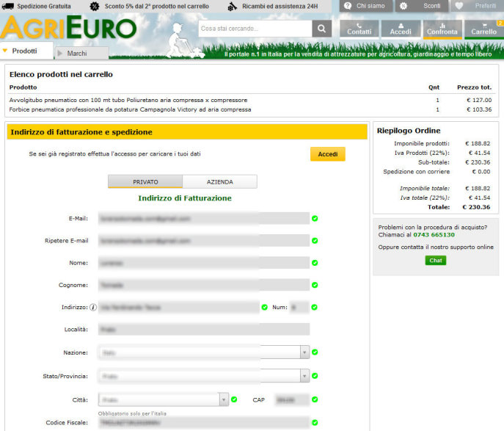The width and height of the screenshot is (504, 431).
Task: Click the magnifying glass search icon
Action: [322, 29]
